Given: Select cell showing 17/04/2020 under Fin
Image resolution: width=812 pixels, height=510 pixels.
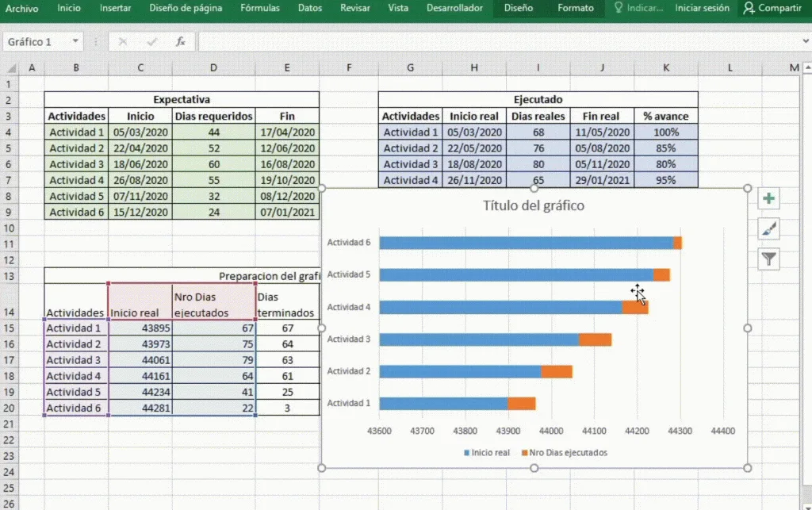Looking at the screenshot, I should tap(287, 132).
